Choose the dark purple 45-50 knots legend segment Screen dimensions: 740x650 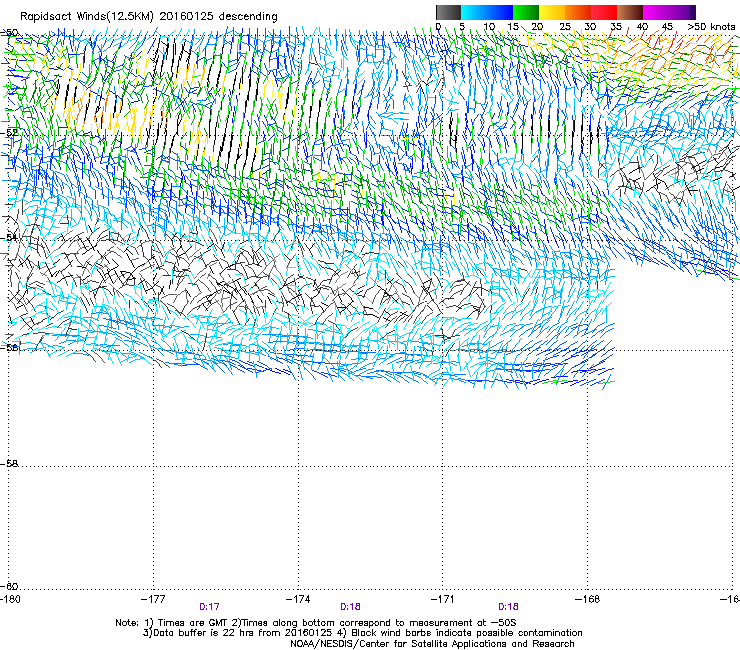tap(682, 12)
